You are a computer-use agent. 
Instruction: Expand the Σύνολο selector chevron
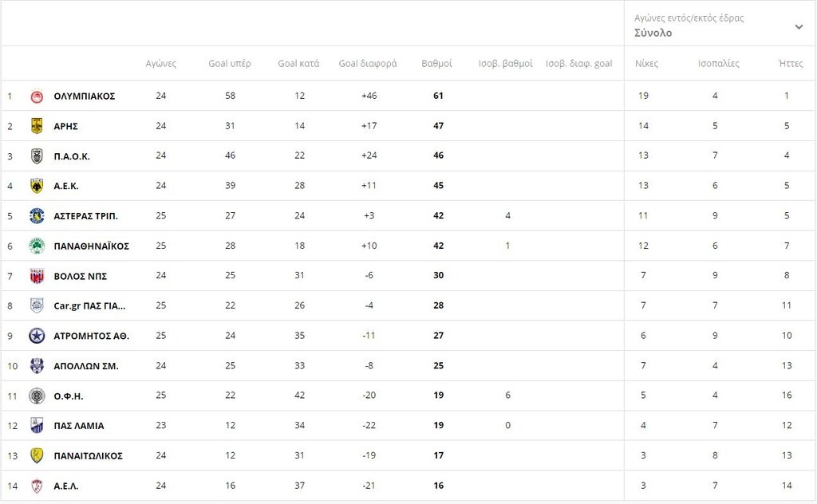point(799,26)
